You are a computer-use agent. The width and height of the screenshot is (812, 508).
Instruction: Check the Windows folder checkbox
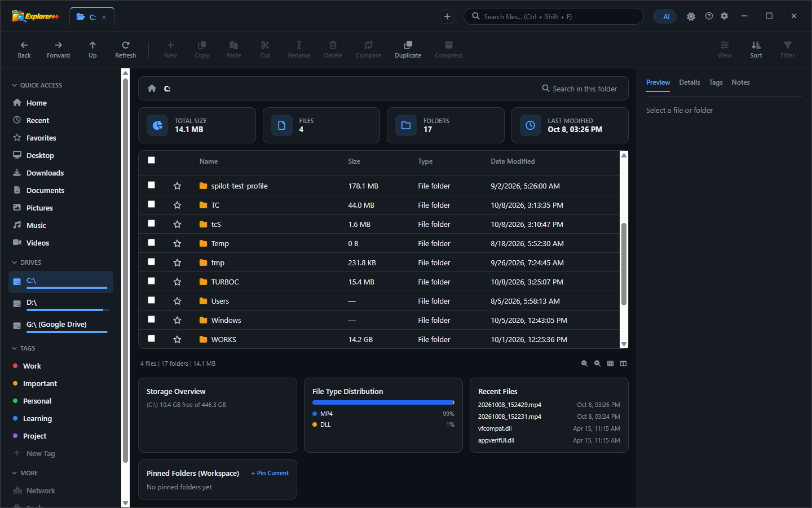(151, 319)
